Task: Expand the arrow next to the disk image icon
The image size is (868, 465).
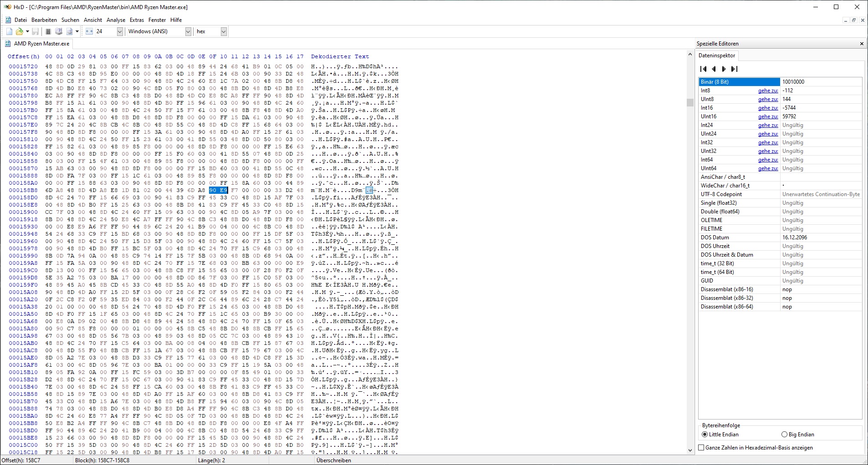Action: pos(77,31)
